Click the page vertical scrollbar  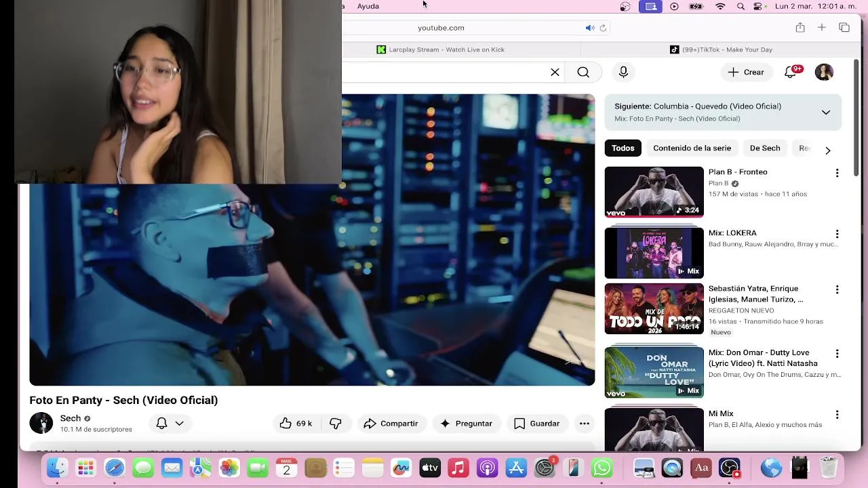coord(856,119)
